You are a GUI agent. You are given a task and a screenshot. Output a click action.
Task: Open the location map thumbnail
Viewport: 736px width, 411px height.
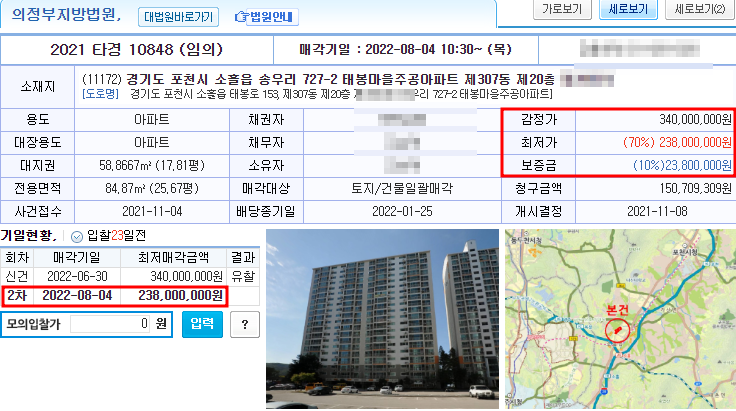[x=620, y=319]
